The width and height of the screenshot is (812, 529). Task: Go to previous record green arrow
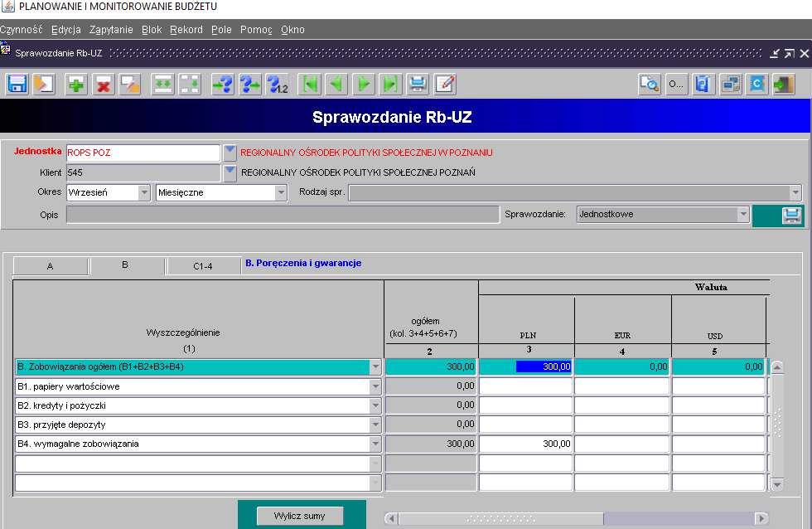point(336,84)
